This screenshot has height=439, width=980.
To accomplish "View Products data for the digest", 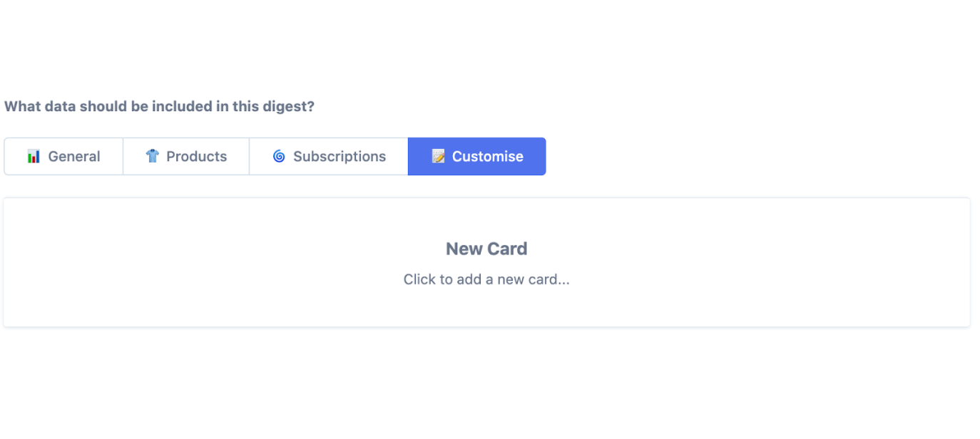I will point(186,157).
